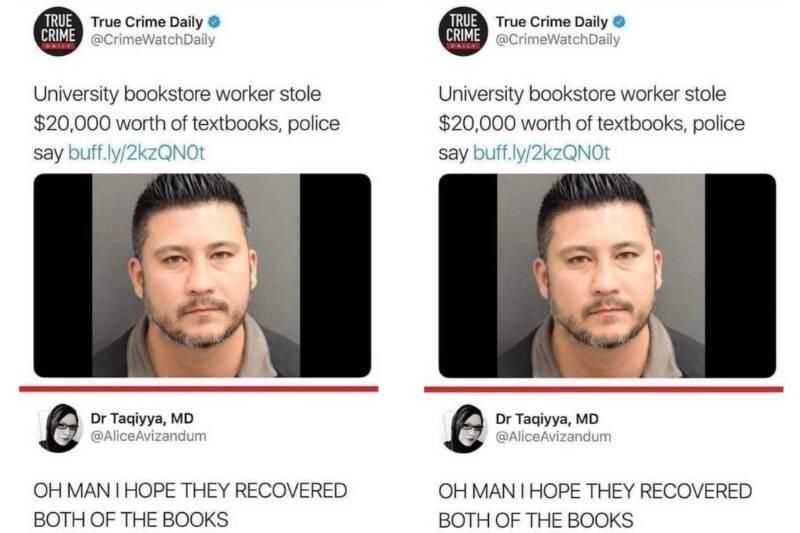Viewport: 800px width, 533px height.
Task: Open the mugshot photo in right tweet
Action: click(x=607, y=275)
